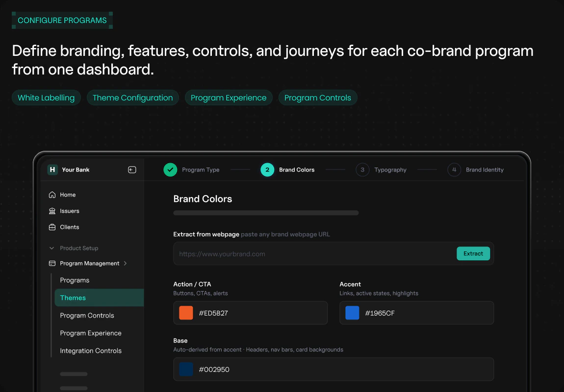The image size is (564, 392).
Task: Click the upper Program Experience pill tag
Action: [229, 98]
